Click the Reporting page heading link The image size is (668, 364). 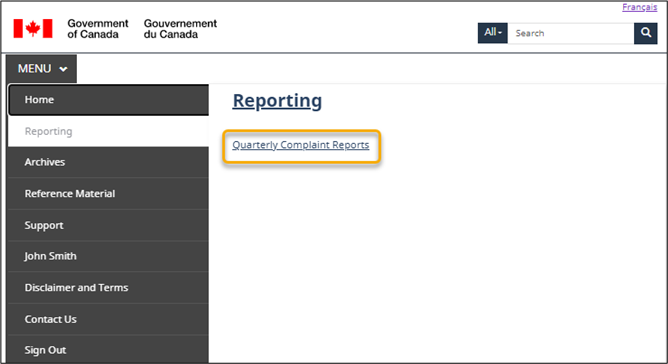tap(277, 101)
